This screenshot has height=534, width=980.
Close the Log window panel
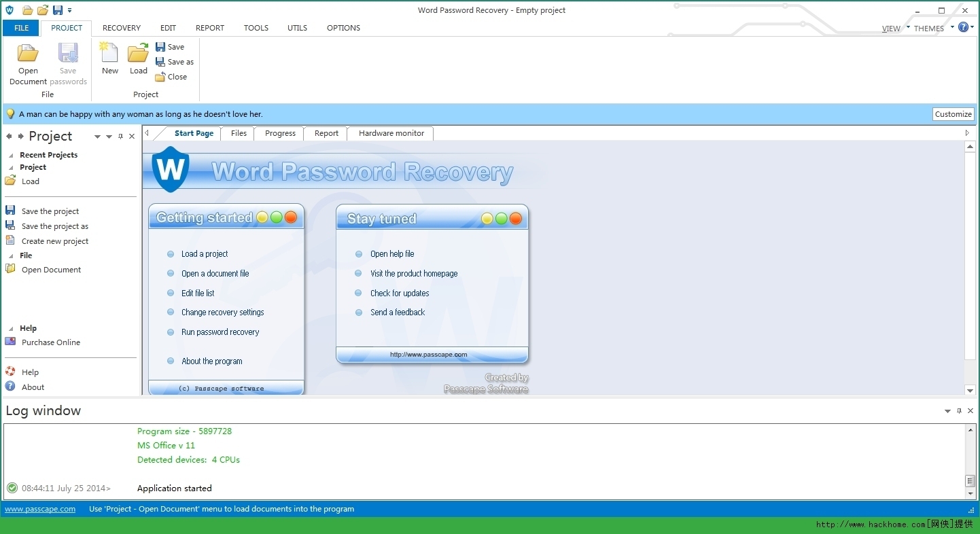point(970,411)
